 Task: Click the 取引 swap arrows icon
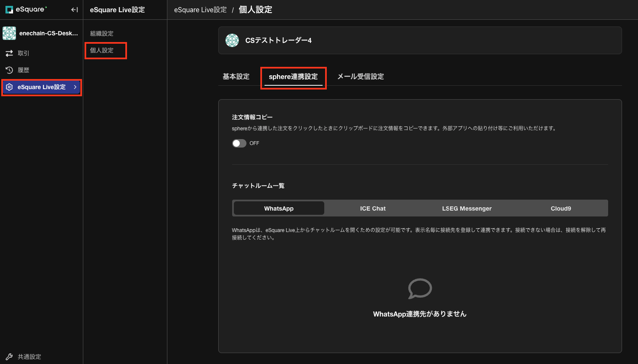tap(9, 53)
